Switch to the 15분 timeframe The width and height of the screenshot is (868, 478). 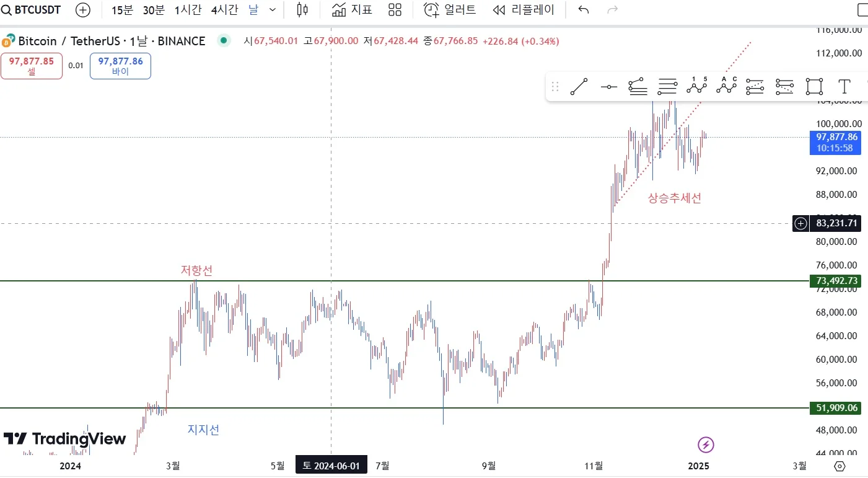pyautogui.click(x=123, y=10)
